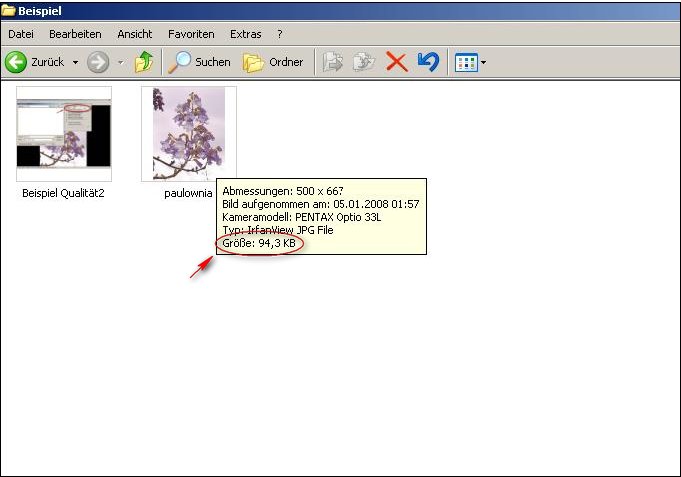Open the Datei menu
Viewport: 681px width, 477px height.
[x=21, y=34]
